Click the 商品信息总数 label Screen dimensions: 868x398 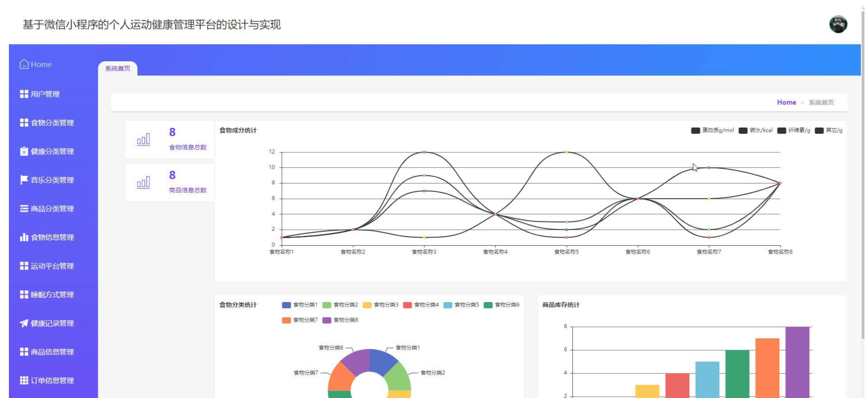[188, 190]
